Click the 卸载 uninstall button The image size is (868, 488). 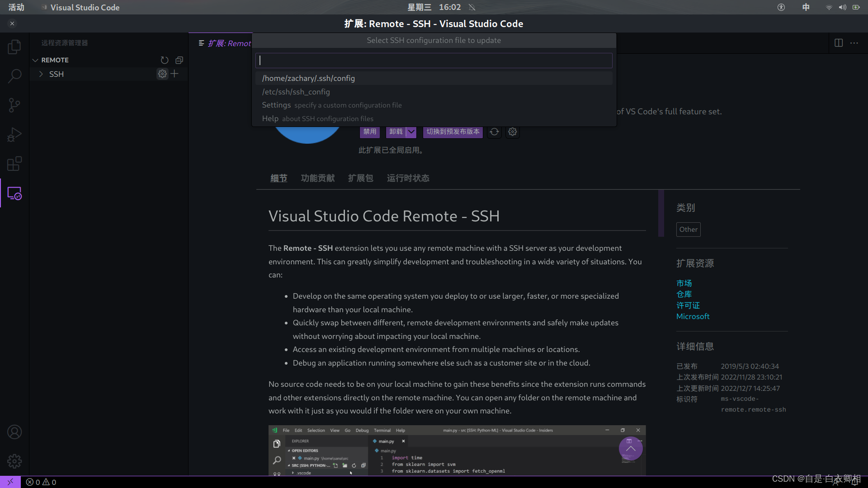[x=396, y=131]
